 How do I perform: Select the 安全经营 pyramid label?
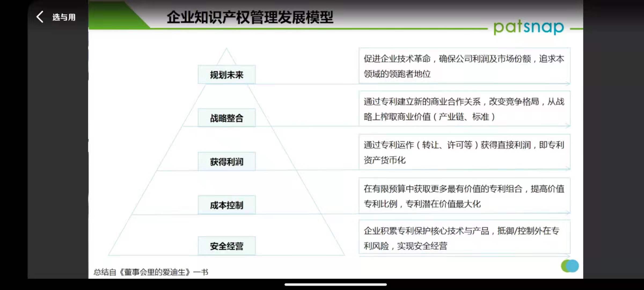(226, 246)
